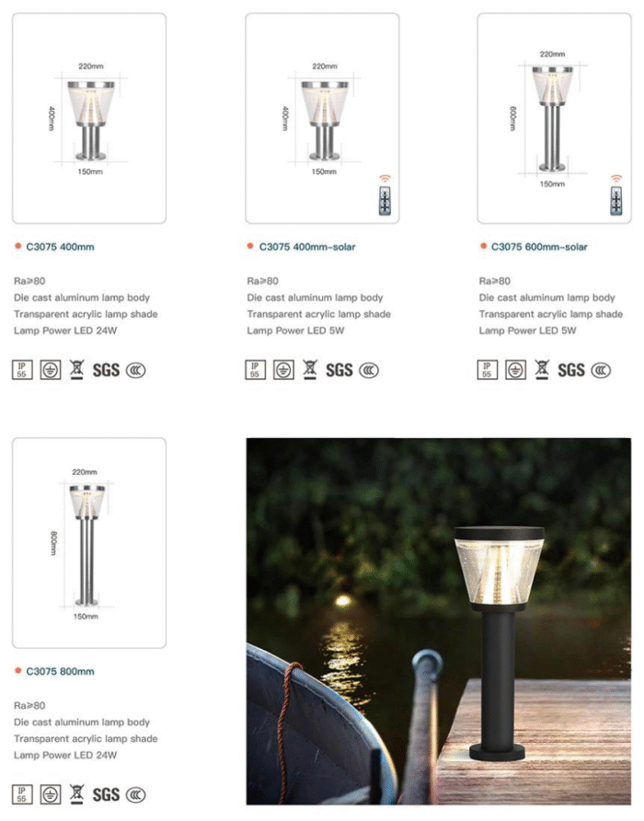Open the C3075 600mm-solar product title
Screen dimensions: 644x821
coord(539,247)
